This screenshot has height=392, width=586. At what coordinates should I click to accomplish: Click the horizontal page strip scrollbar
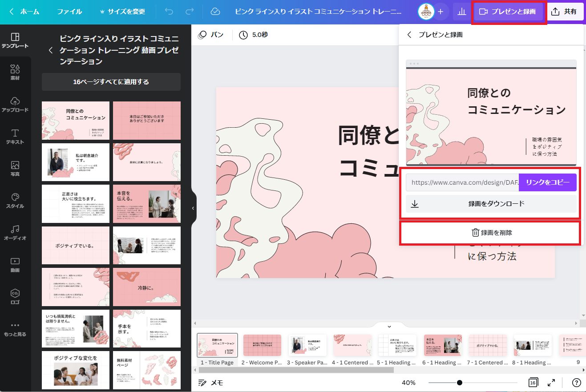(x=295, y=370)
